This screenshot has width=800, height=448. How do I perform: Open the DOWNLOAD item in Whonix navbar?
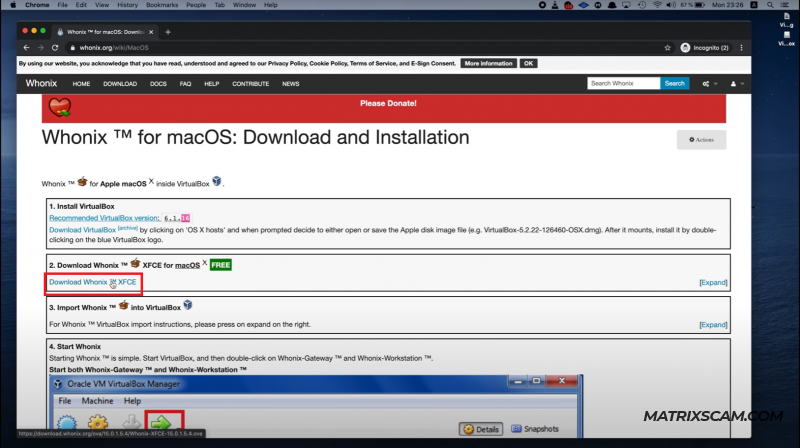coord(120,84)
